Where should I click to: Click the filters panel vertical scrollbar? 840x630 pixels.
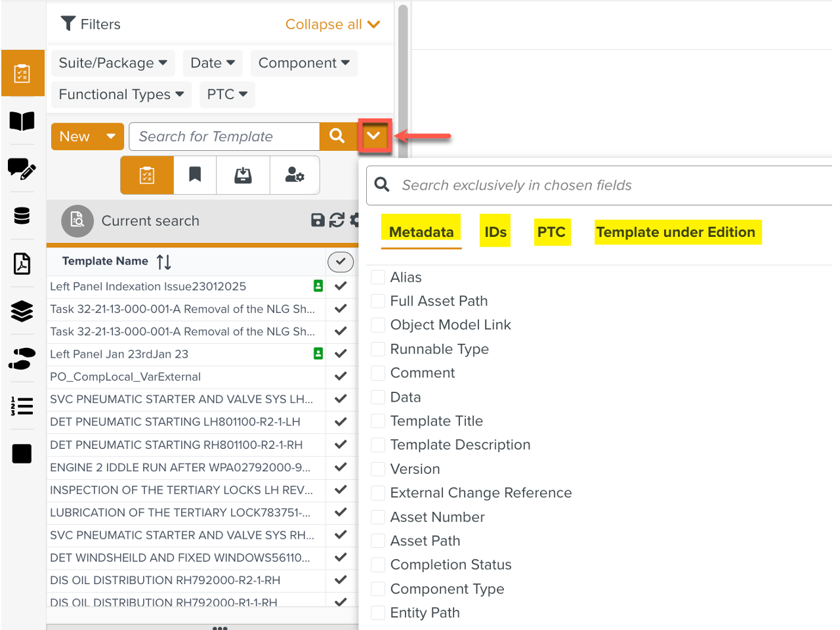click(x=403, y=79)
